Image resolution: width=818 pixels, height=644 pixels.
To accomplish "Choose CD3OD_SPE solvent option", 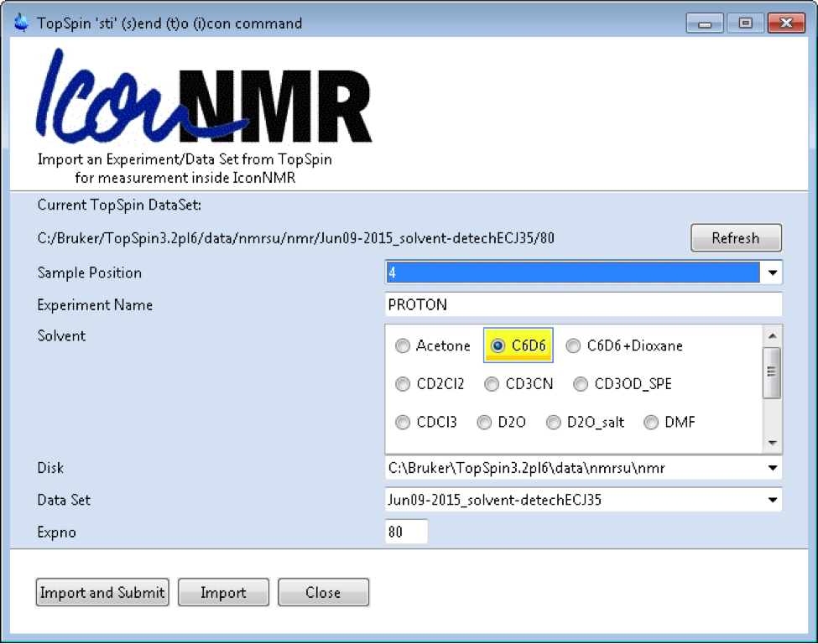I will (x=581, y=384).
